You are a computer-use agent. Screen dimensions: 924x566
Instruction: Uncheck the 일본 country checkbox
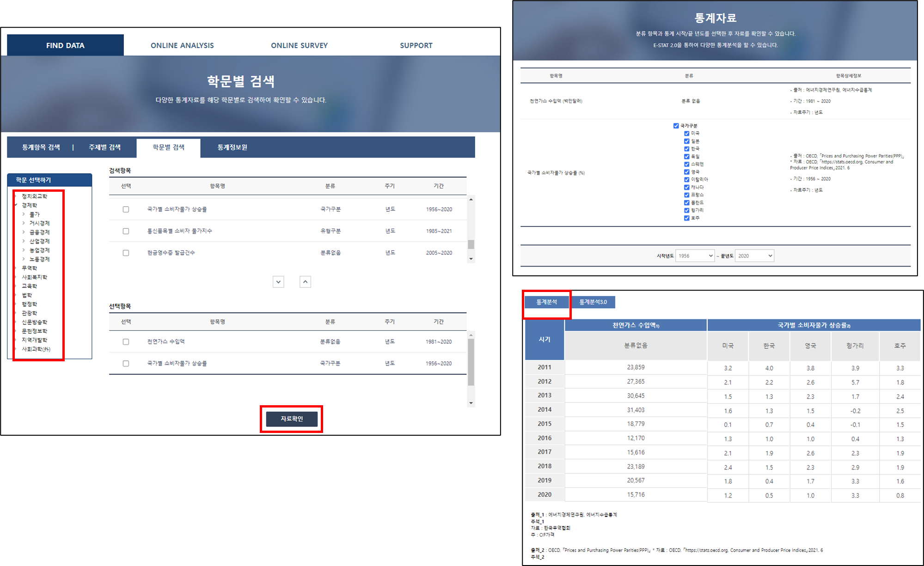[x=686, y=141]
